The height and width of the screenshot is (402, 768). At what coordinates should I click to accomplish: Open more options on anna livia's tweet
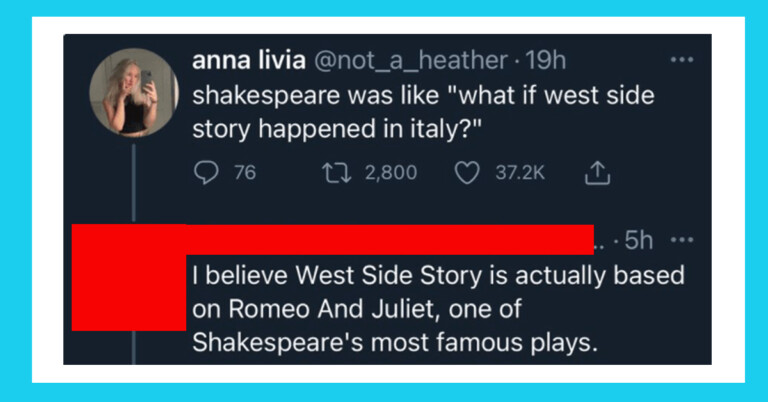[x=681, y=60]
